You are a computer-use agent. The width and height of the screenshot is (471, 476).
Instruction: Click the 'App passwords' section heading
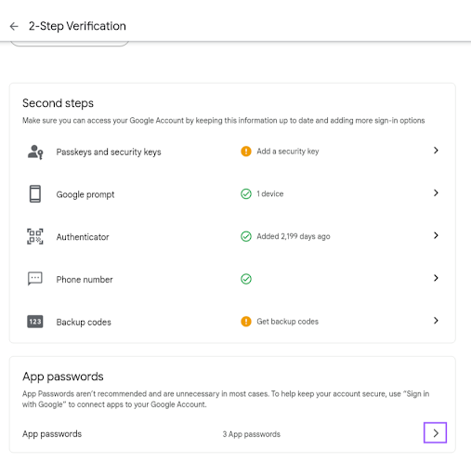[63, 377]
